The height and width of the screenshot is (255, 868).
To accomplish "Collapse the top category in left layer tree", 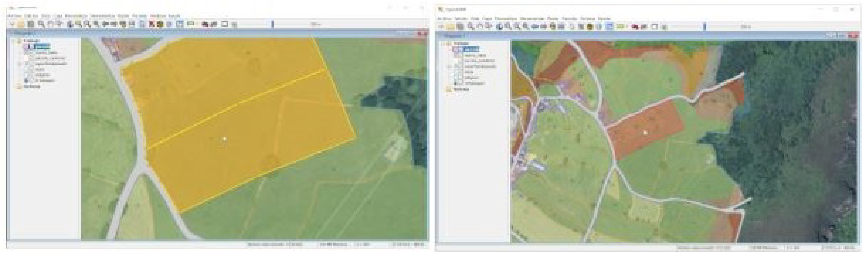I will coord(14,41).
